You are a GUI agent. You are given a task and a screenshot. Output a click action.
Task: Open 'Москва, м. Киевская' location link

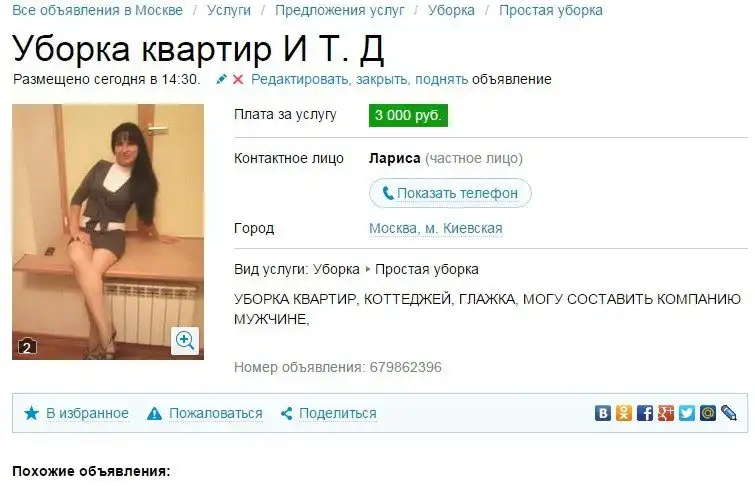click(436, 228)
